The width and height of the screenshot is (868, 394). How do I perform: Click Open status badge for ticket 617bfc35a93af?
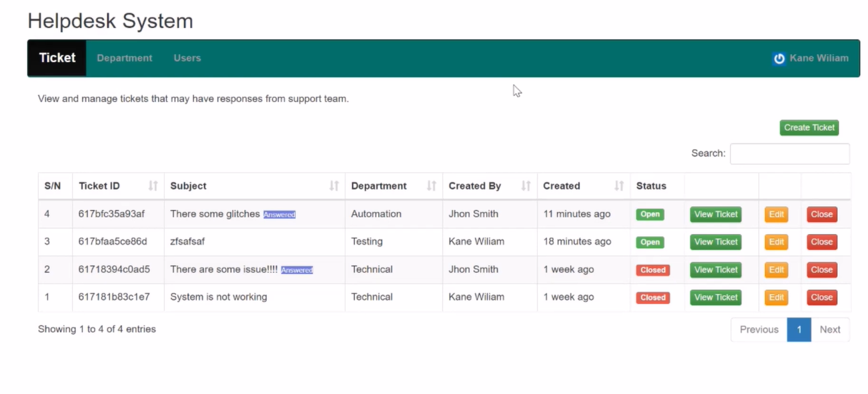point(650,215)
